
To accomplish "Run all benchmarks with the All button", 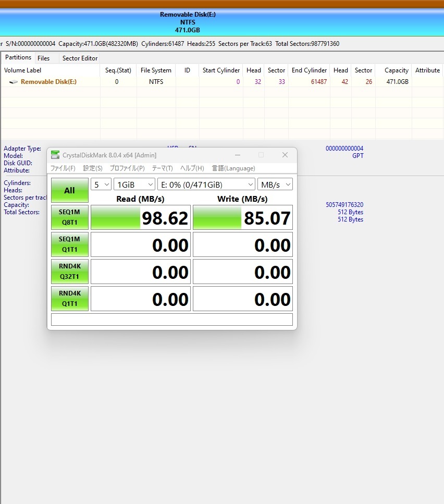I will pos(69,190).
